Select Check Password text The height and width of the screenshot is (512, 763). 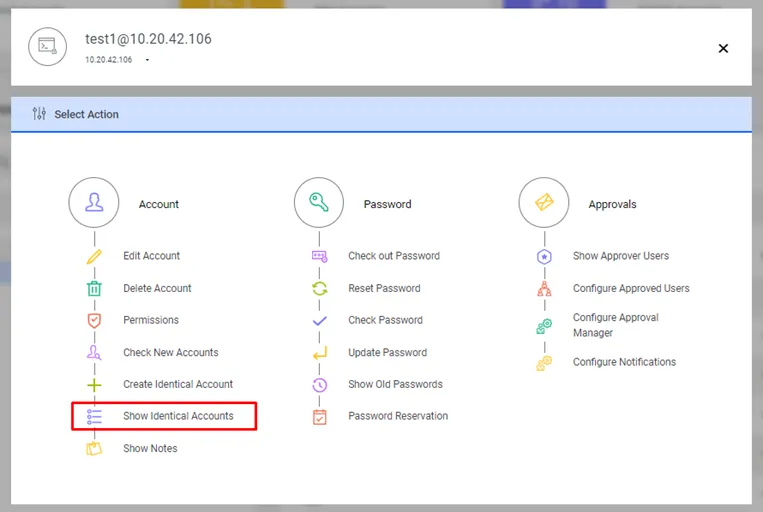click(x=385, y=320)
